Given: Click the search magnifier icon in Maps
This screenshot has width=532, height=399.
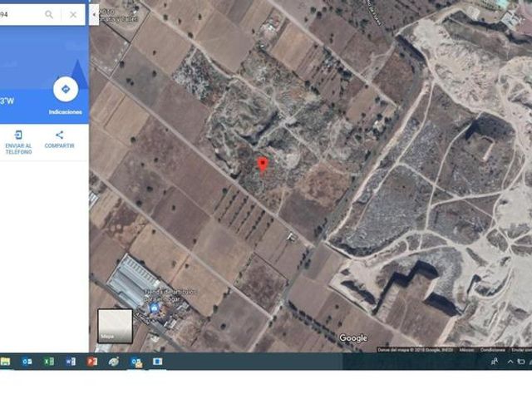Looking at the screenshot, I should click(x=49, y=15).
